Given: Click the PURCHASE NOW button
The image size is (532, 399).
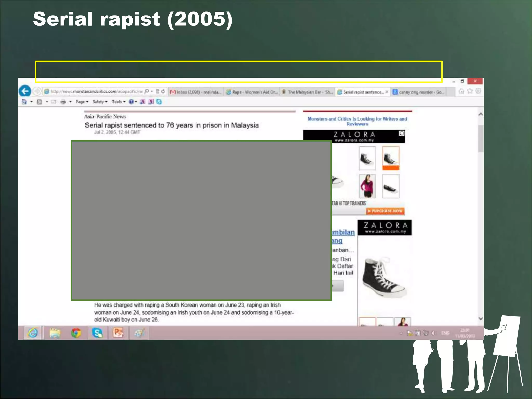Looking at the screenshot, I should [385, 211].
